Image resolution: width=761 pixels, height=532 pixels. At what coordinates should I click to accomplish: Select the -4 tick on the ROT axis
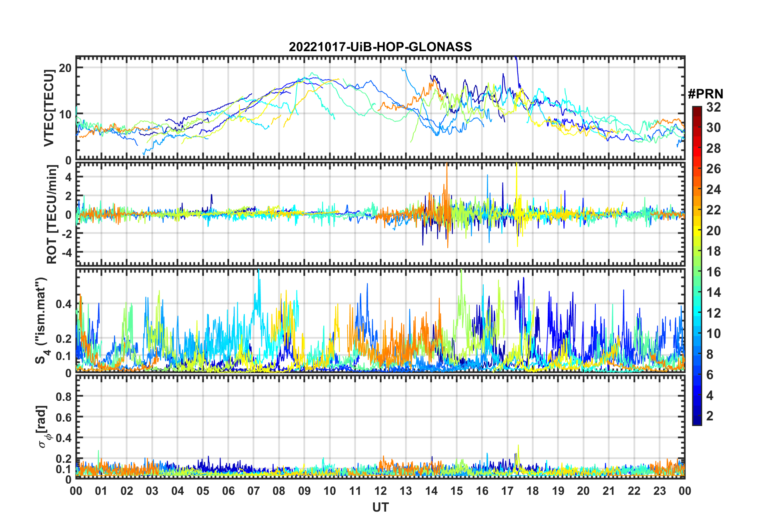(x=67, y=253)
